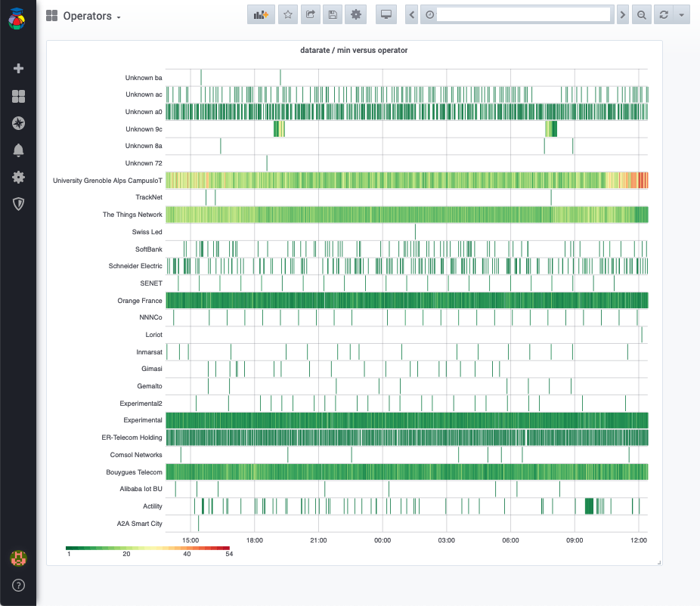This screenshot has height=606, width=700.
Task: Select the Unknown ac row label
Action: point(144,94)
